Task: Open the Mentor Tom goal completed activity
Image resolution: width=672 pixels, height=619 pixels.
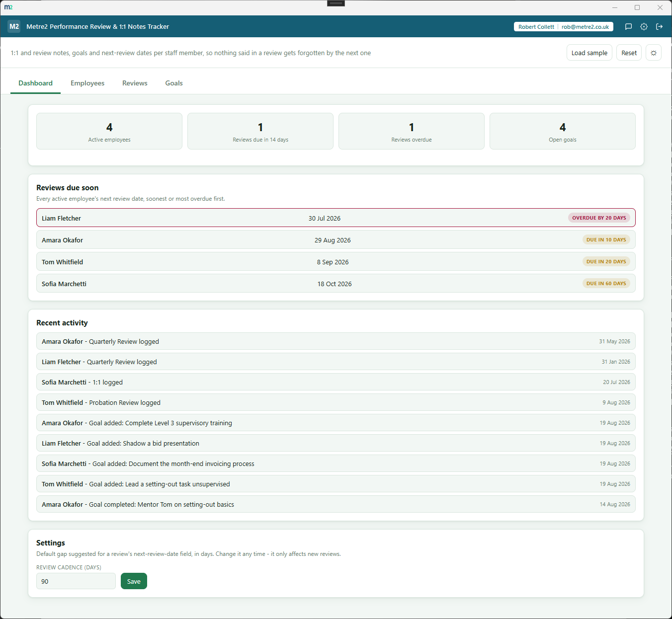Action: [336, 504]
